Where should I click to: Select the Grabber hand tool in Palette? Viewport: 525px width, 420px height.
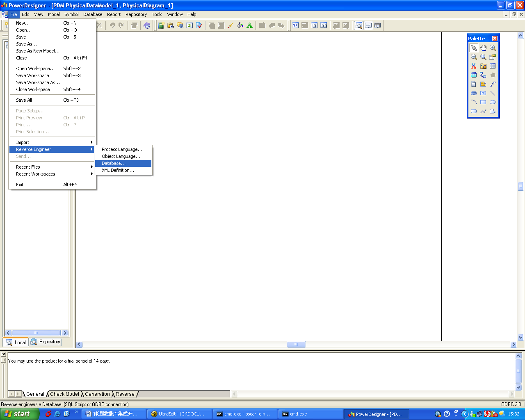point(483,48)
